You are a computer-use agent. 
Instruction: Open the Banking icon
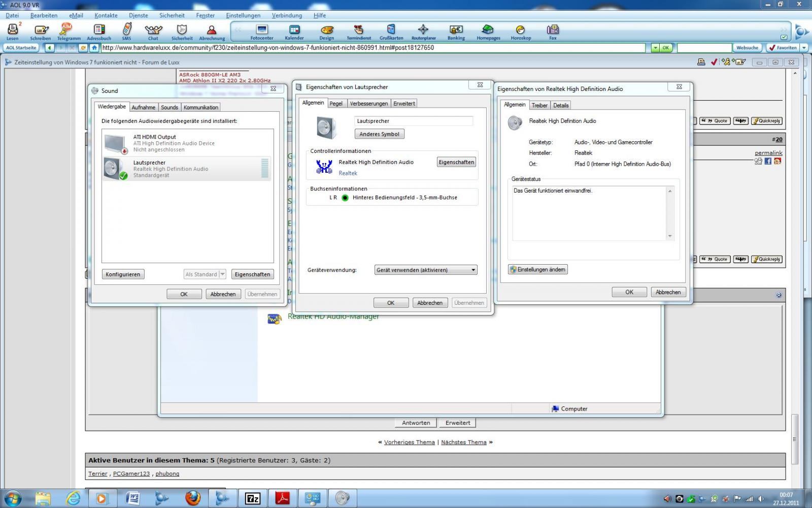point(456,31)
